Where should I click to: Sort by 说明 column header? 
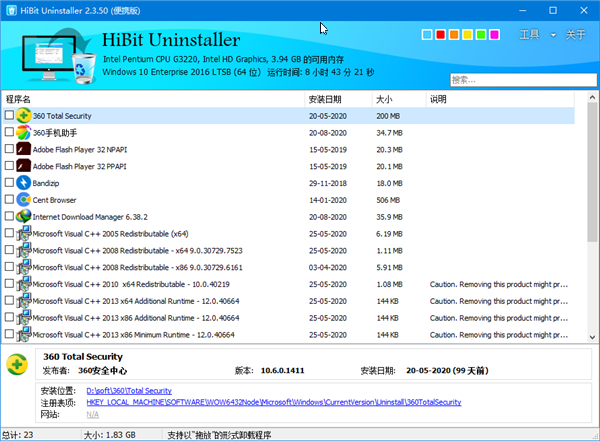[x=500, y=100]
